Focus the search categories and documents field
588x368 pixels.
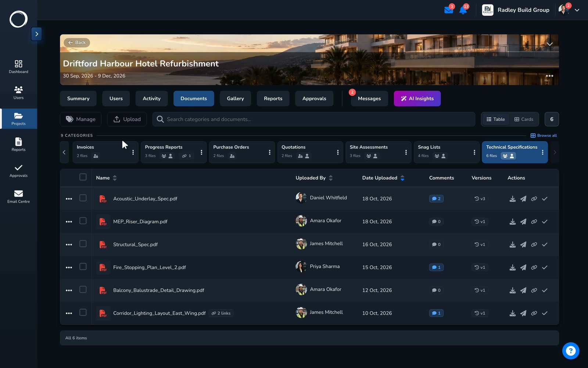(314, 119)
